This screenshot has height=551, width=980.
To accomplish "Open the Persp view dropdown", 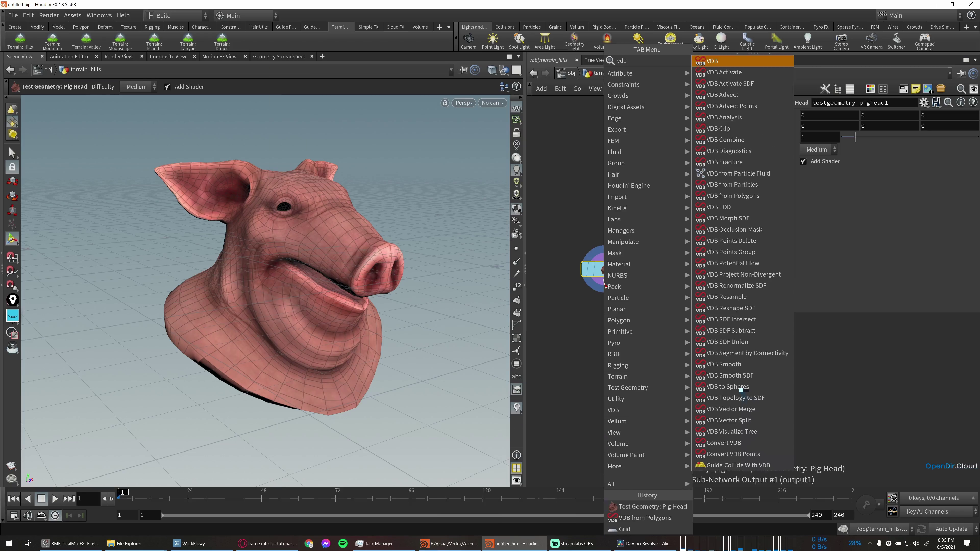I will pyautogui.click(x=463, y=103).
